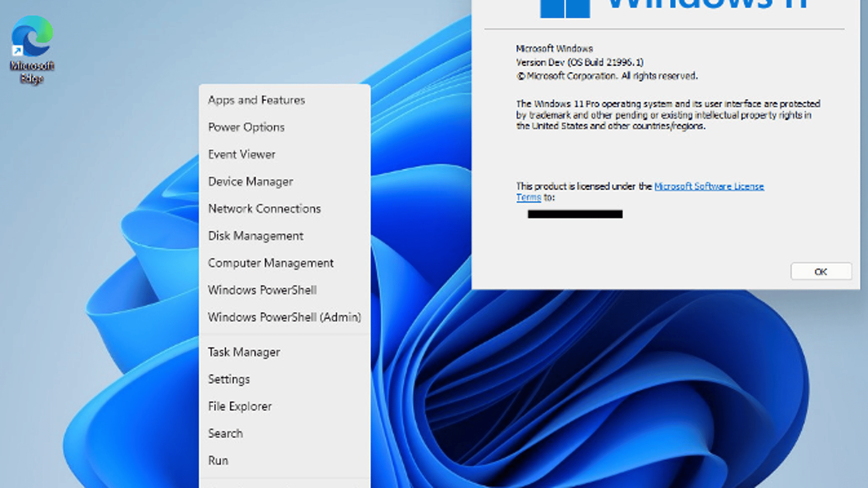Launch Event Viewer
Viewport: 868px width, 488px height.
[241, 154]
